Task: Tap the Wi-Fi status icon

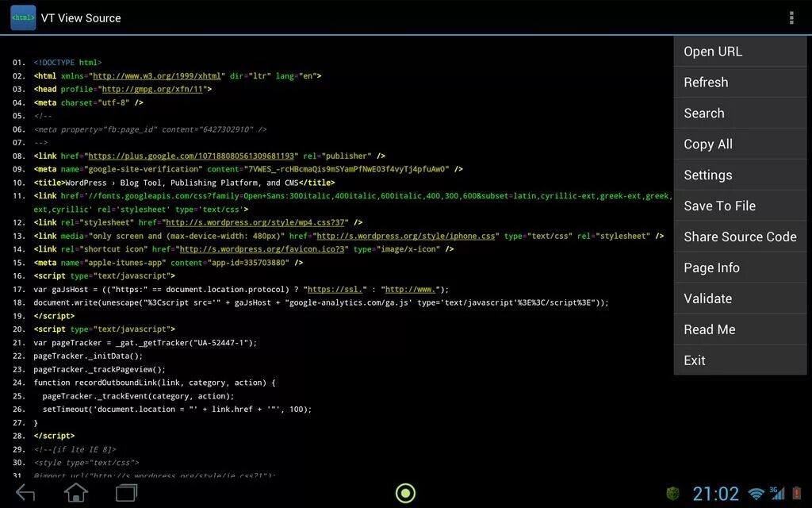Action: [x=756, y=493]
